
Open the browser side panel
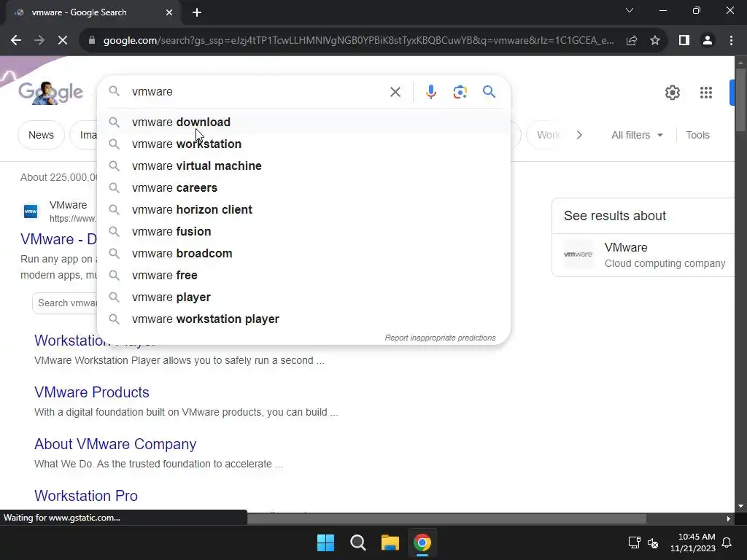[684, 41]
